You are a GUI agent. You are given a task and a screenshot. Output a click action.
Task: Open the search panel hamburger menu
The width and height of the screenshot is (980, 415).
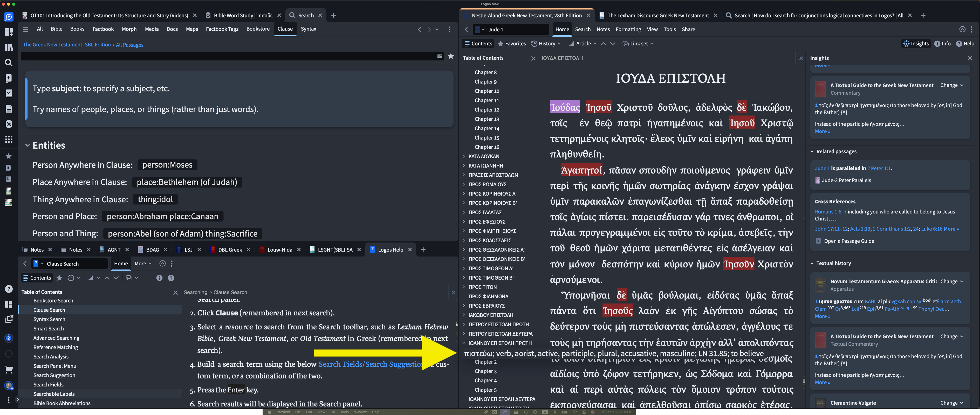click(x=25, y=29)
